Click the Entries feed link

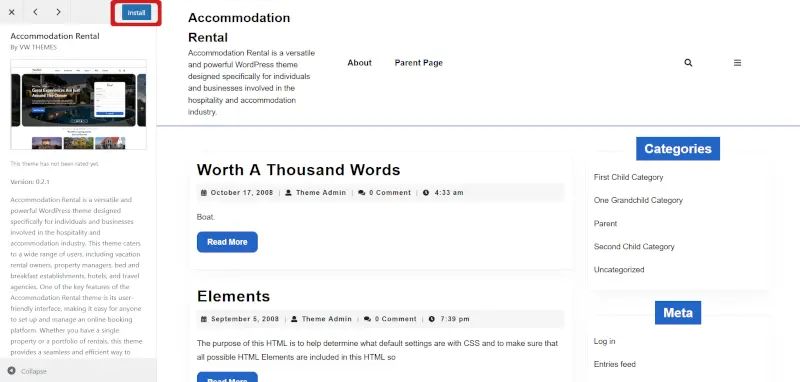[614, 364]
